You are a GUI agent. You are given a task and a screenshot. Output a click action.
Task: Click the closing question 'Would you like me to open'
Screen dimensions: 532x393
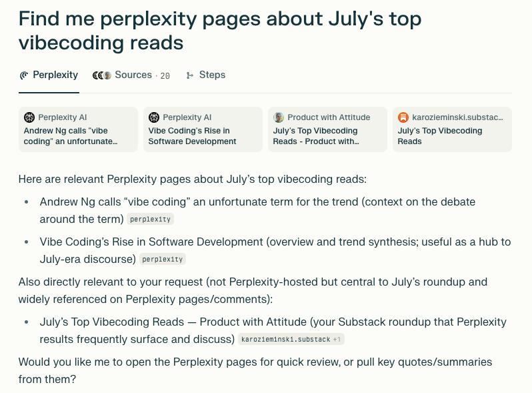tap(255, 370)
